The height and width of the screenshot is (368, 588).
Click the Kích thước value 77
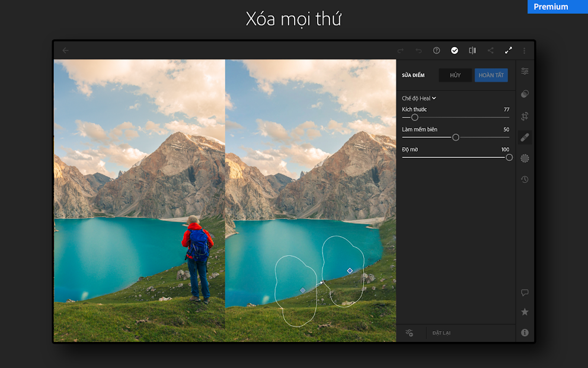click(x=506, y=109)
